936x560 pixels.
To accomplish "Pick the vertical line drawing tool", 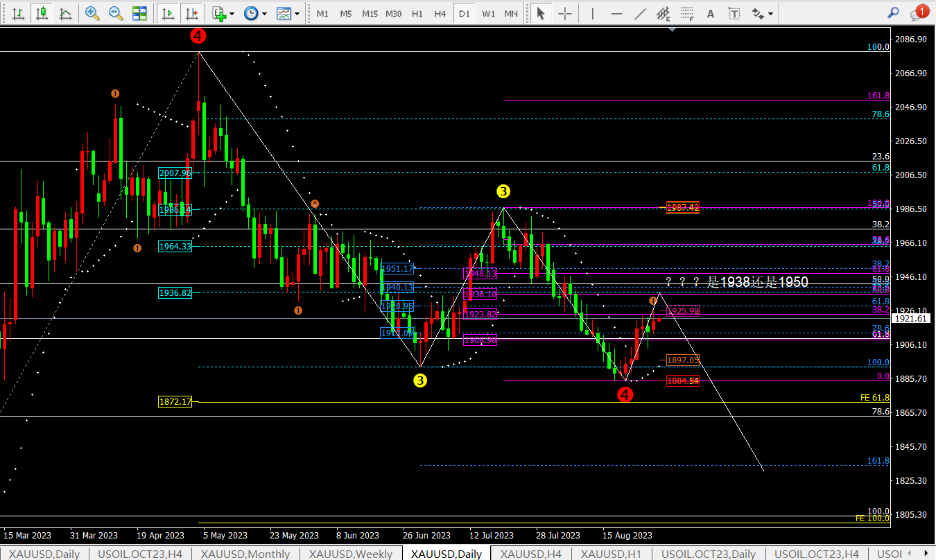I will (x=592, y=13).
